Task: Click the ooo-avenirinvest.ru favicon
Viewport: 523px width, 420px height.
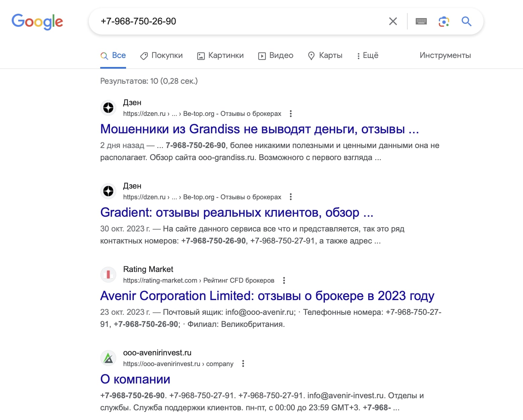Action: [108, 358]
